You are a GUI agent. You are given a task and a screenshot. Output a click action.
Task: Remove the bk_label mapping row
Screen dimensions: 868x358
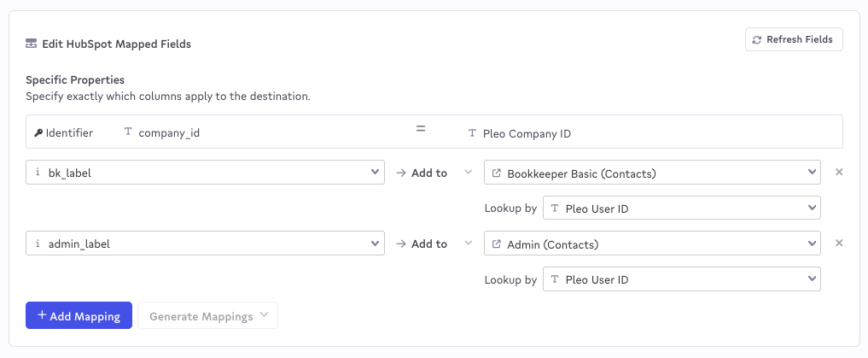point(839,173)
